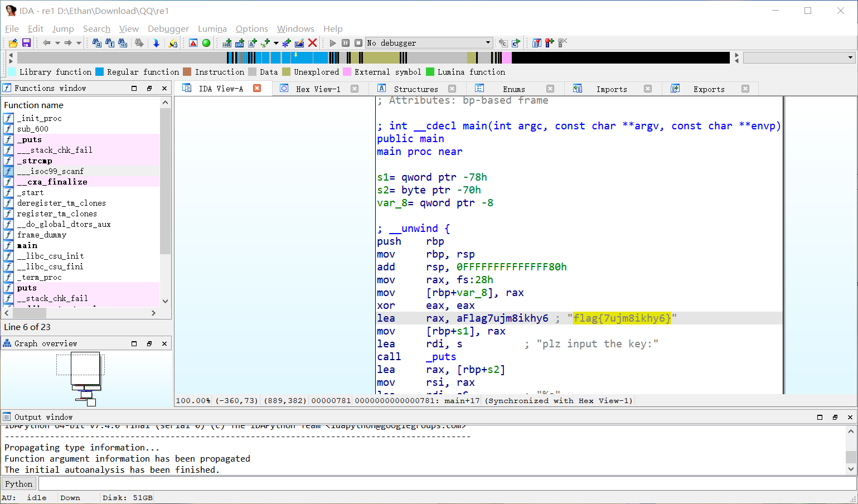Open the Options menu
The image size is (858, 504).
coord(251,28)
